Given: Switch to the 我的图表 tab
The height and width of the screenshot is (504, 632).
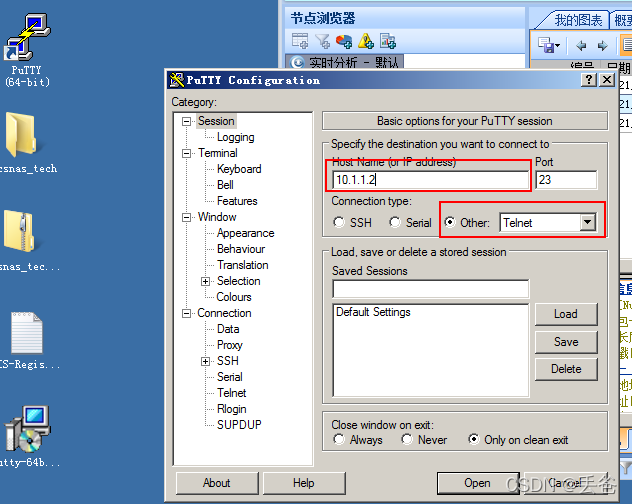Looking at the screenshot, I should click(x=578, y=20).
